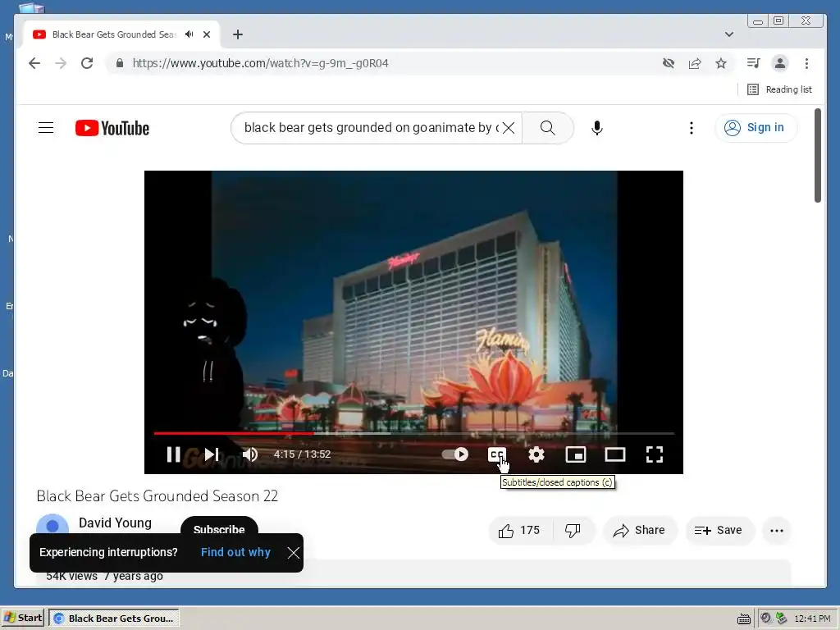Open the David Young channel name

point(115,523)
